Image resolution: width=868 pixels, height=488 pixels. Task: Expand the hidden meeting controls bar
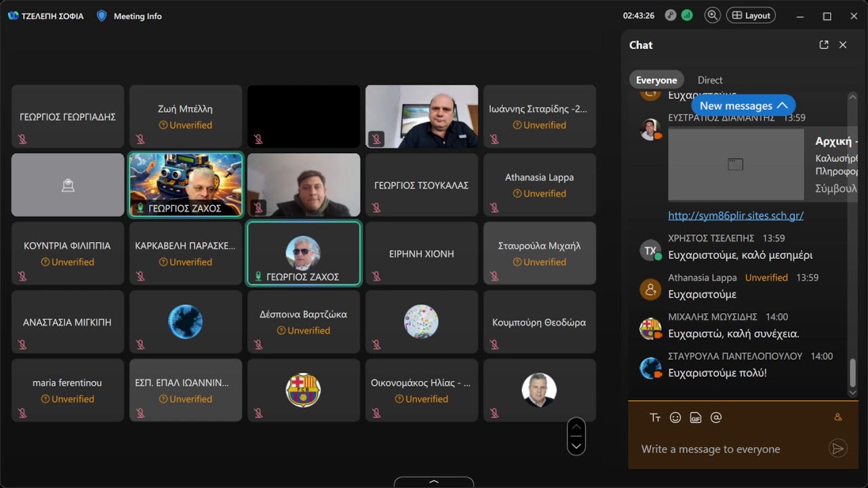point(434,483)
